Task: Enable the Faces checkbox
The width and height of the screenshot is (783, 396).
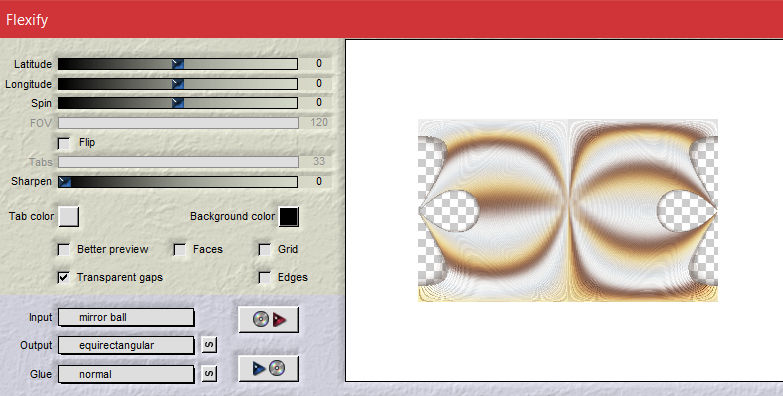Action: pos(180,250)
